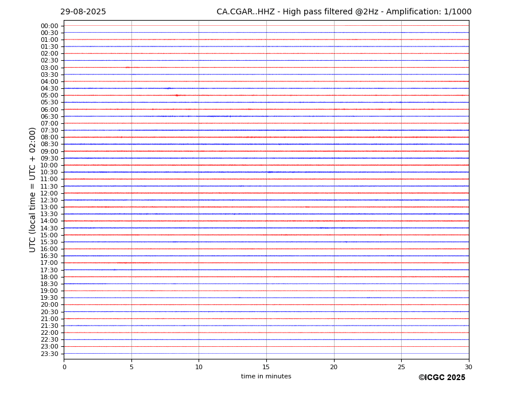Click the x-axis tick label 5
Screen dimensions: 532x399
[131, 367]
